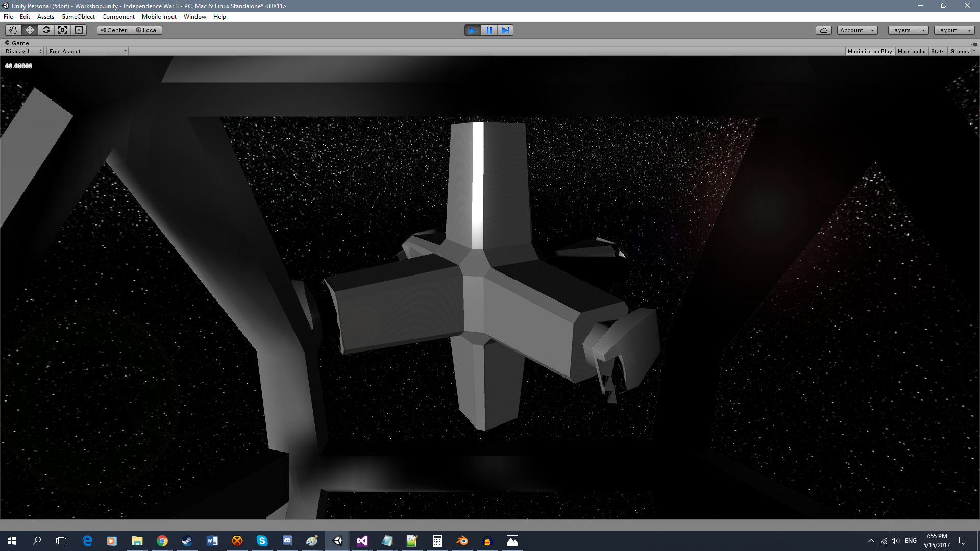Open File Explorer from taskbar

pos(137,541)
